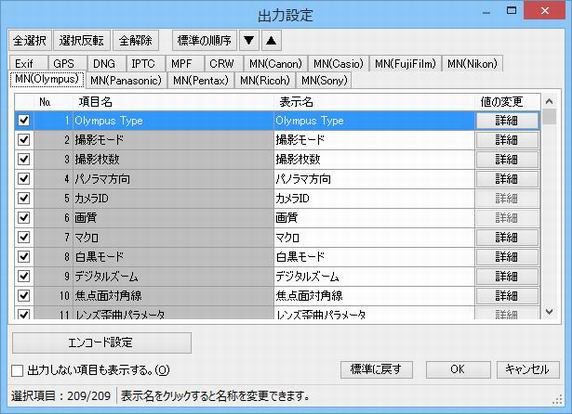Open the IPTC tab
Image resolution: width=572 pixels, height=414 pixels.
pos(143,64)
